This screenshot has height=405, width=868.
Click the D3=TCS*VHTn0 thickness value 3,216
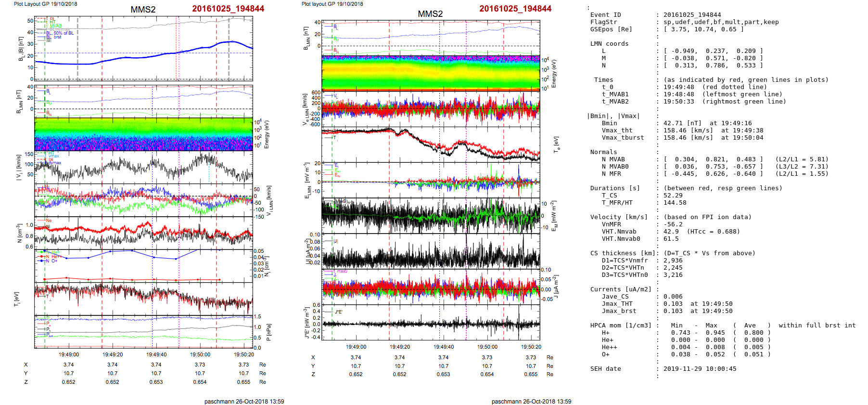tap(673, 275)
